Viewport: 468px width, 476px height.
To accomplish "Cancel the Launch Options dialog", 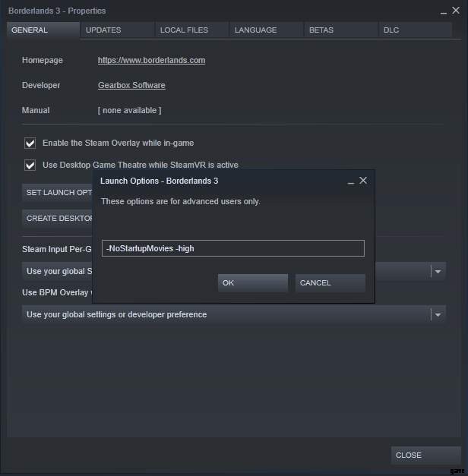I will point(330,283).
